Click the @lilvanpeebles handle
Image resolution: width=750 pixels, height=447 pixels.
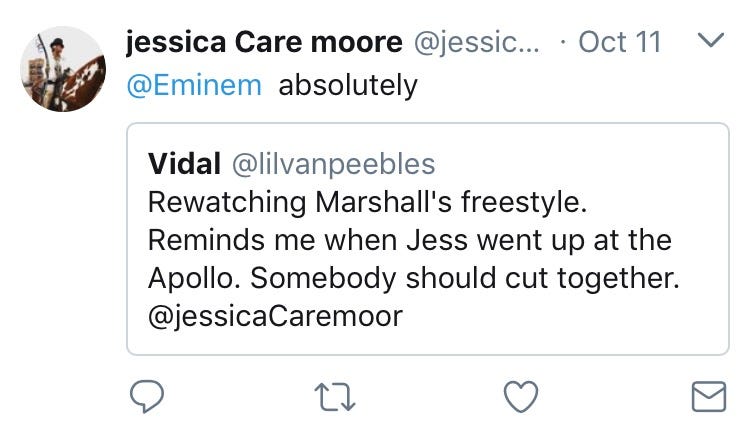[x=333, y=164]
